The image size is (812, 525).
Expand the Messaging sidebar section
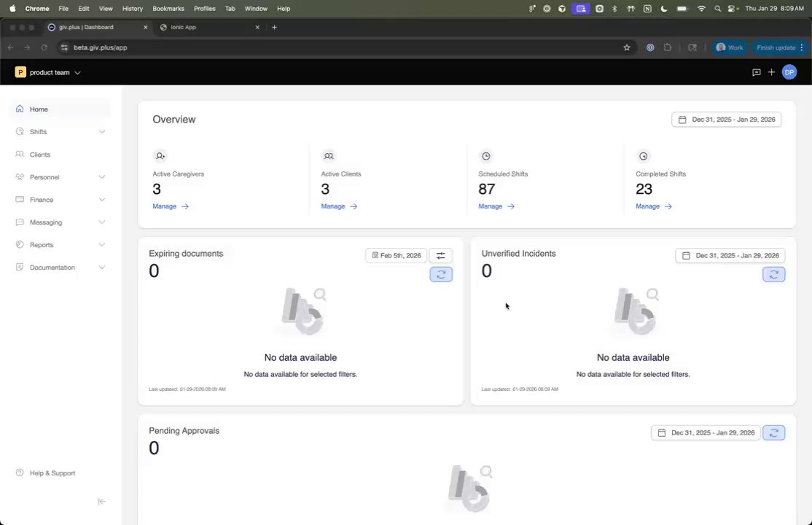(x=102, y=222)
